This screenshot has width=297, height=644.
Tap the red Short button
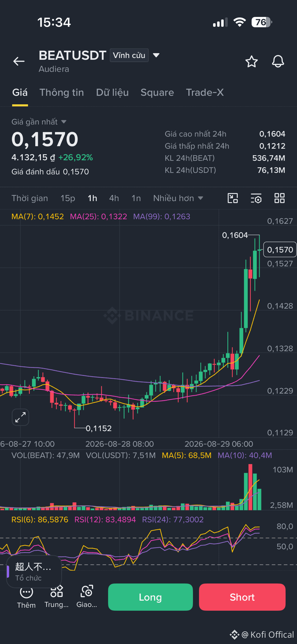[x=242, y=597]
